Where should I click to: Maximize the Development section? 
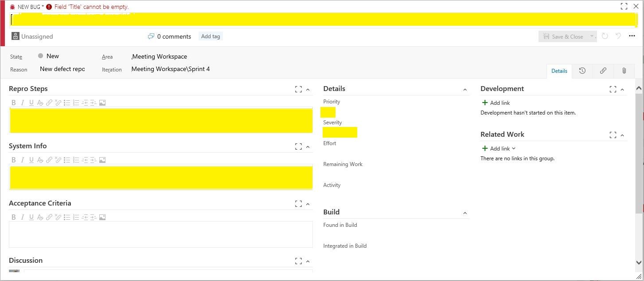click(613, 89)
